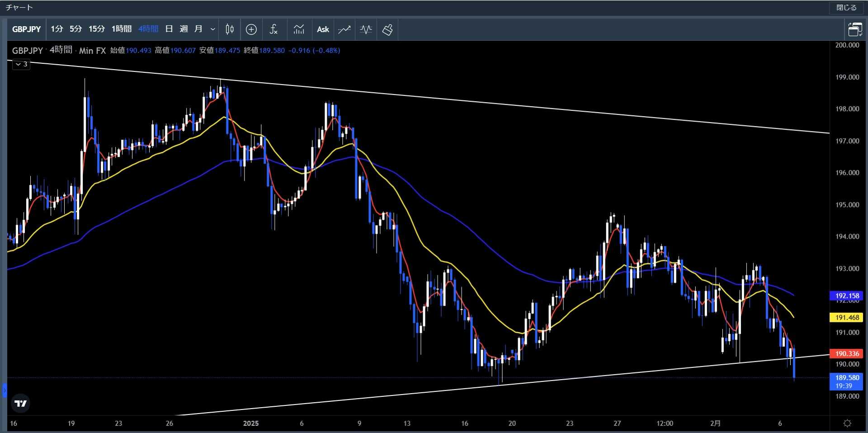This screenshot has height=433, width=868.
Task: Click the TradingView logo
Action: [21, 404]
